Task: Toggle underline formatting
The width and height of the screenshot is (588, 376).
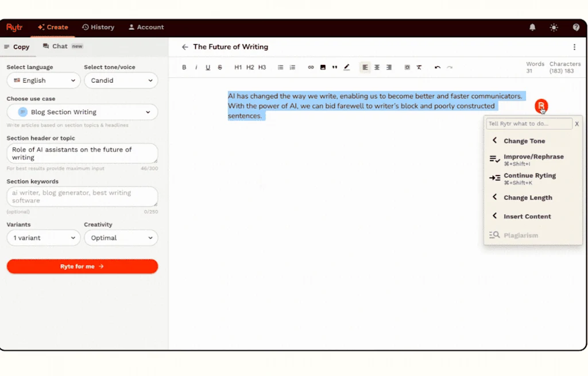Action: pyautogui.click(x=208, y=67)
